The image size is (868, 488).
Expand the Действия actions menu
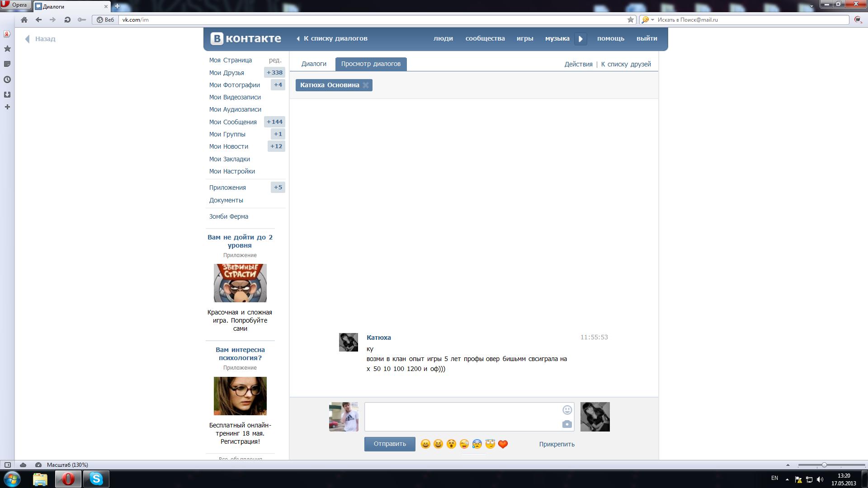pos(578,64)
